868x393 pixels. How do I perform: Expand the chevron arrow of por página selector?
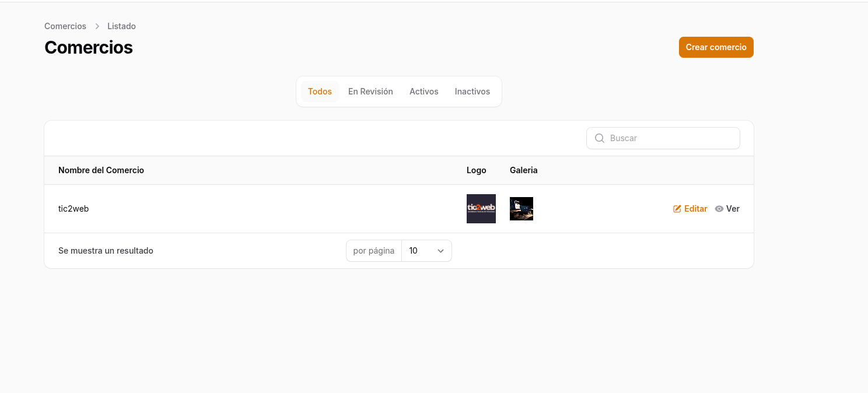441,251
